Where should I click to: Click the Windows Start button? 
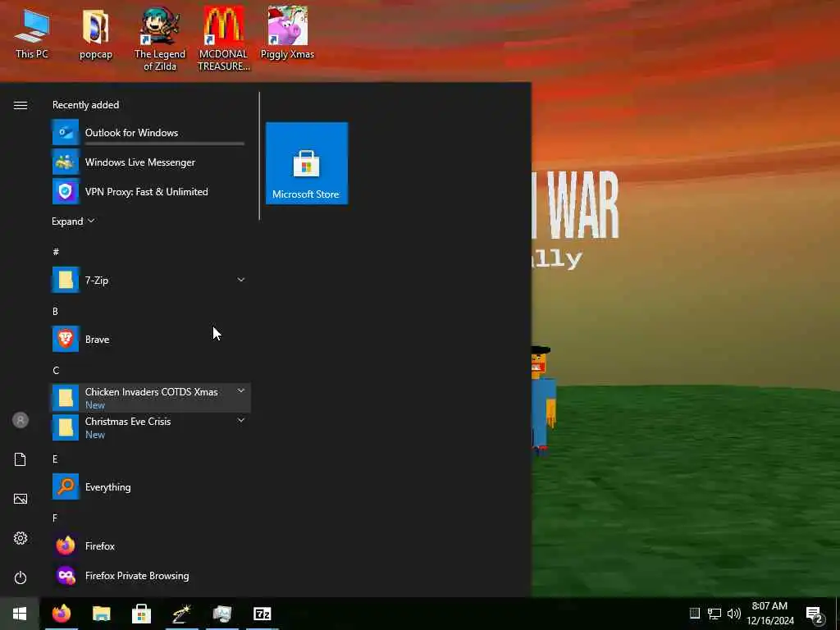click(20, 614)
